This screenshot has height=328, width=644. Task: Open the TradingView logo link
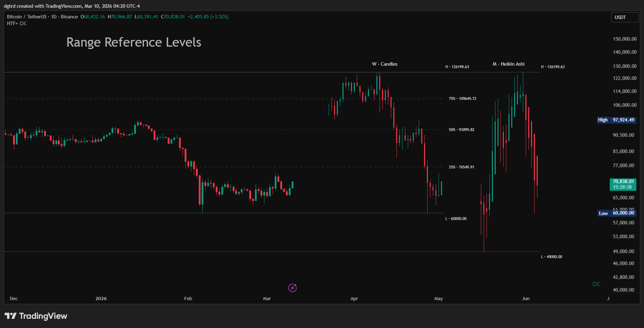[36, 316]
